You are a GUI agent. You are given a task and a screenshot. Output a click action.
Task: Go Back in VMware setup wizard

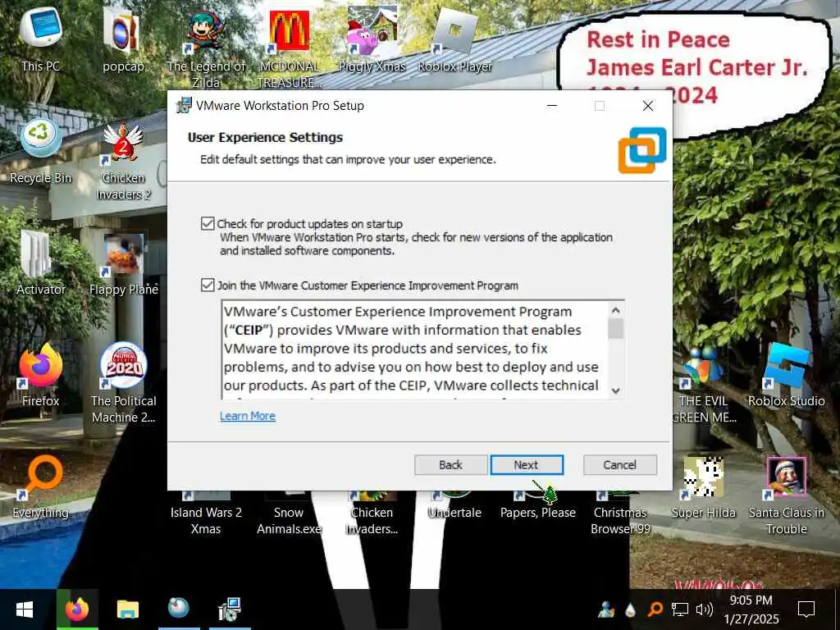(x=450, y=465)
